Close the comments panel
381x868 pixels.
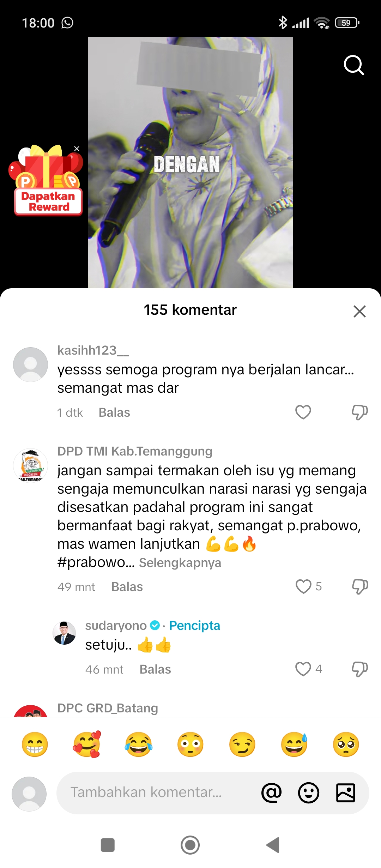tap(359, 311)
